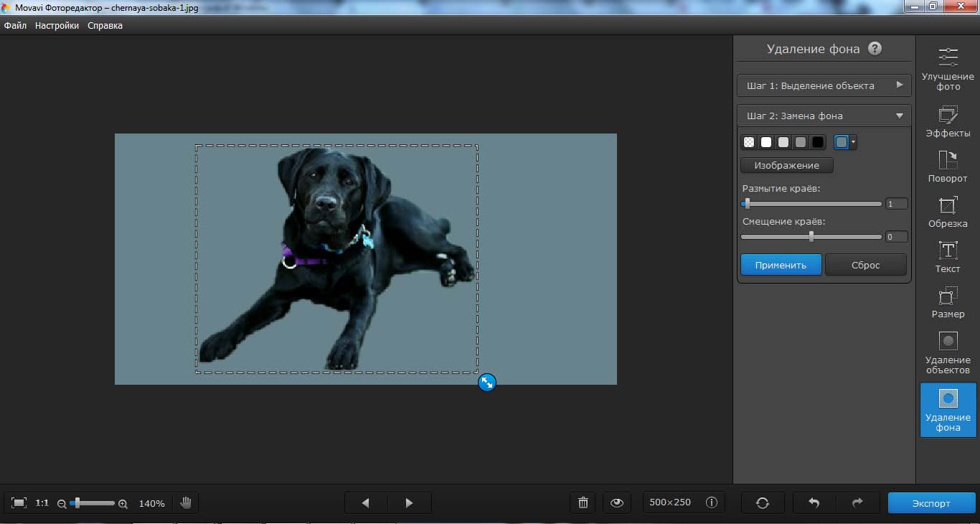Choose the black background swatch
The width and height of the screenshot is (980, 524).
pos(818,142)
